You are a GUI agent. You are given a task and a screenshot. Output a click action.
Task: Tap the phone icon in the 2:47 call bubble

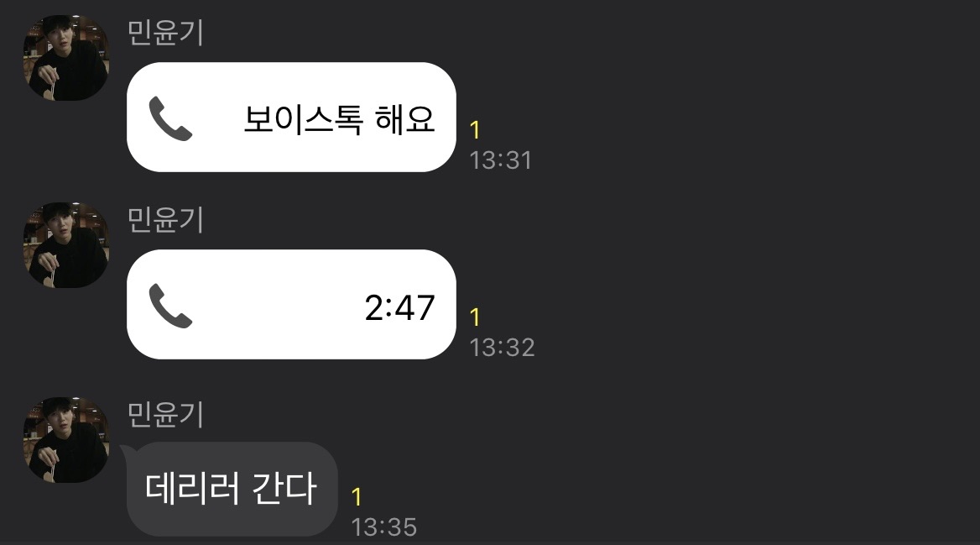[170, 306]
